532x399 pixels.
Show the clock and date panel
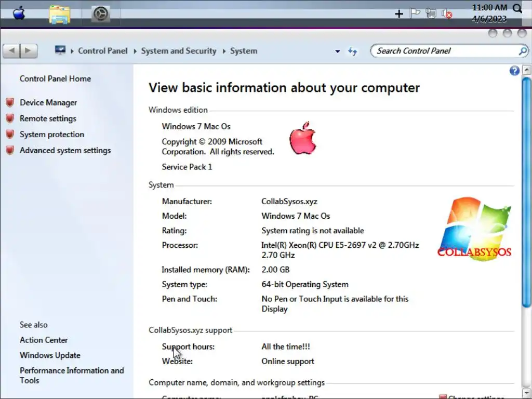click(x=489, y=13)
